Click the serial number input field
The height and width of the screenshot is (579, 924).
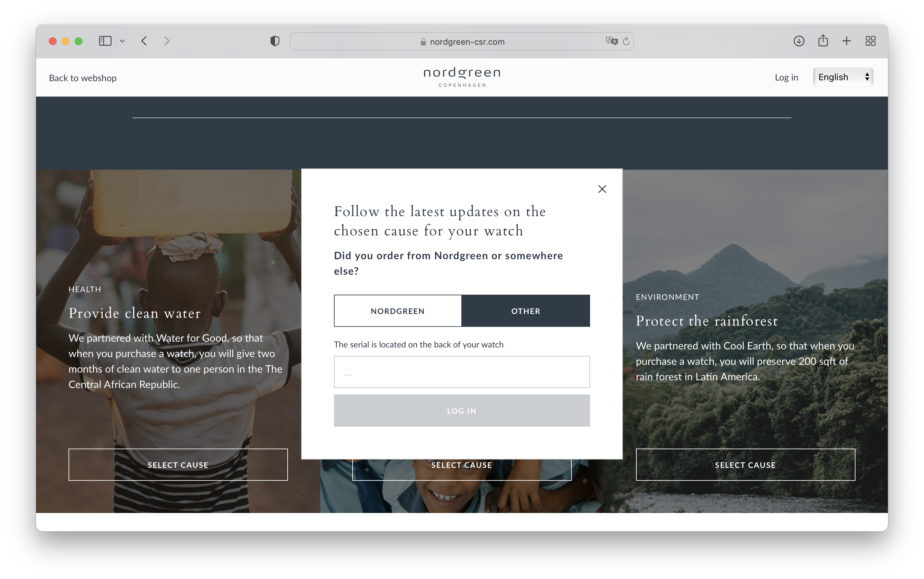pos(462,372)
